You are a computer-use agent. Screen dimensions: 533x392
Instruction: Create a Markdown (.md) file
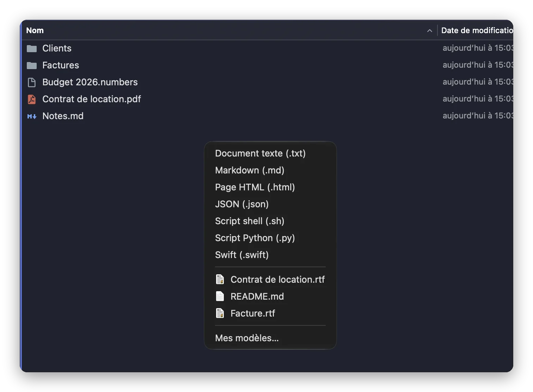tap(270, 170)
